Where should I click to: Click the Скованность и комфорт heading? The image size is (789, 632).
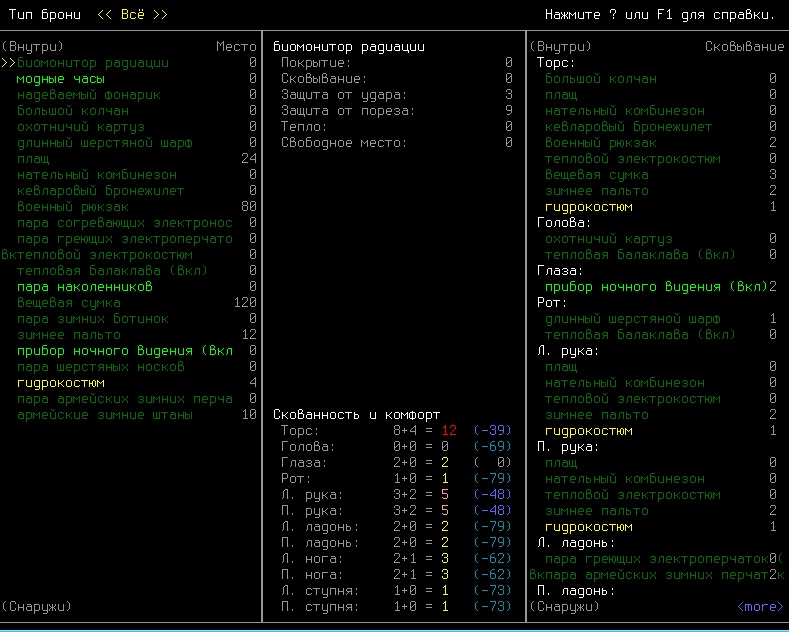point(356,415)
